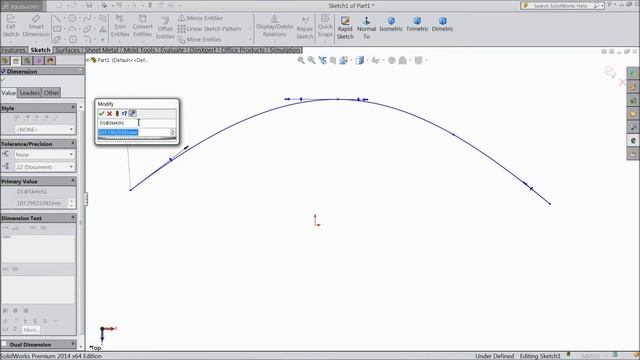Switch to Isometric view
Screen dimensions: 640x360
tap(391, 24)
